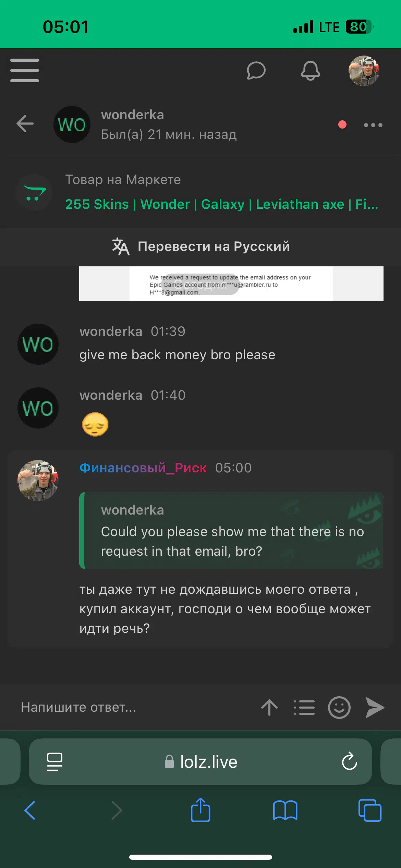This screenshot has width=401, height=868.
Task: Open Финансовый_Риск profile name link
Action: (143, 468)
